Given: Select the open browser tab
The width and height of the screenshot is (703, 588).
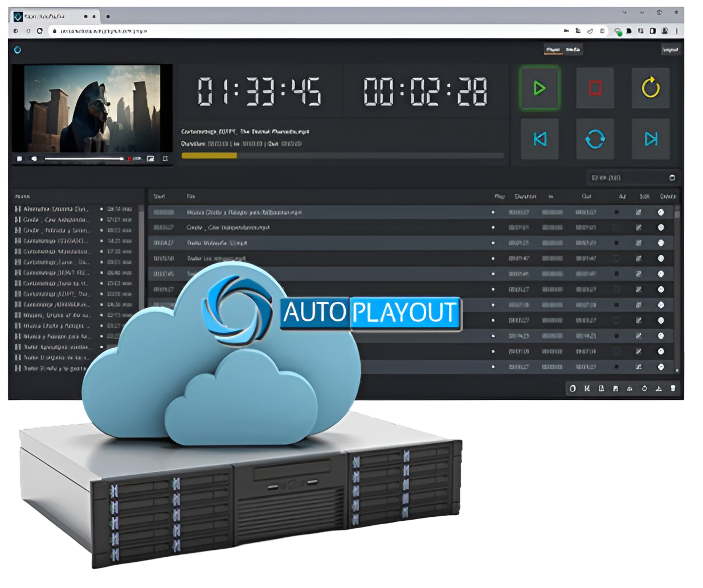Looking at the screenshot, I should pyautogui.click(x=54, y=17).
